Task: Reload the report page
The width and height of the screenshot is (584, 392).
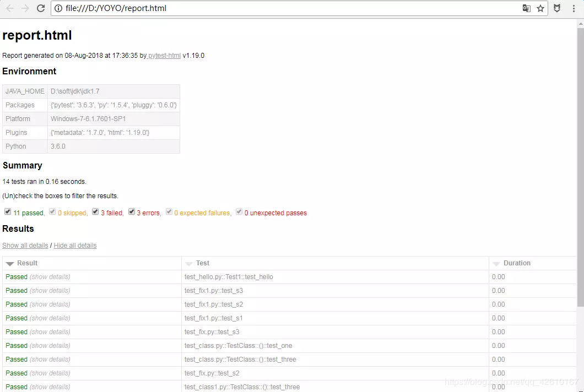Action: point(41,8)
